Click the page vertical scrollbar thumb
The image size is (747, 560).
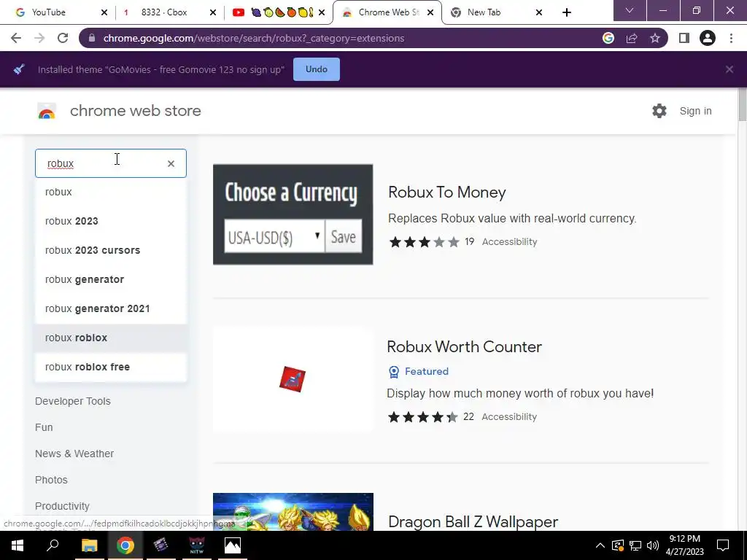coord(742,105)
